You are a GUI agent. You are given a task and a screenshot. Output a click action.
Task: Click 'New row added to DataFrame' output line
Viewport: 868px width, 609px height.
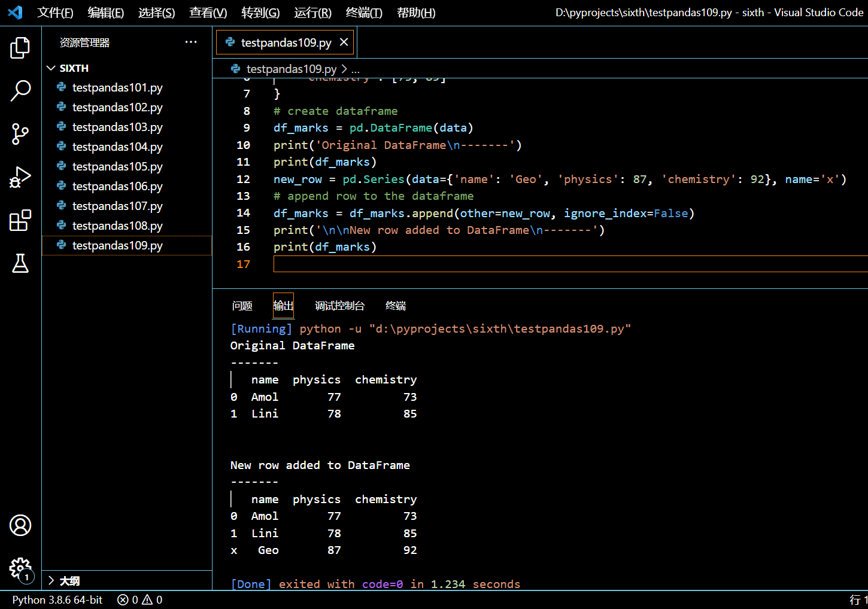pyautogui.click(x=320, y=465)
